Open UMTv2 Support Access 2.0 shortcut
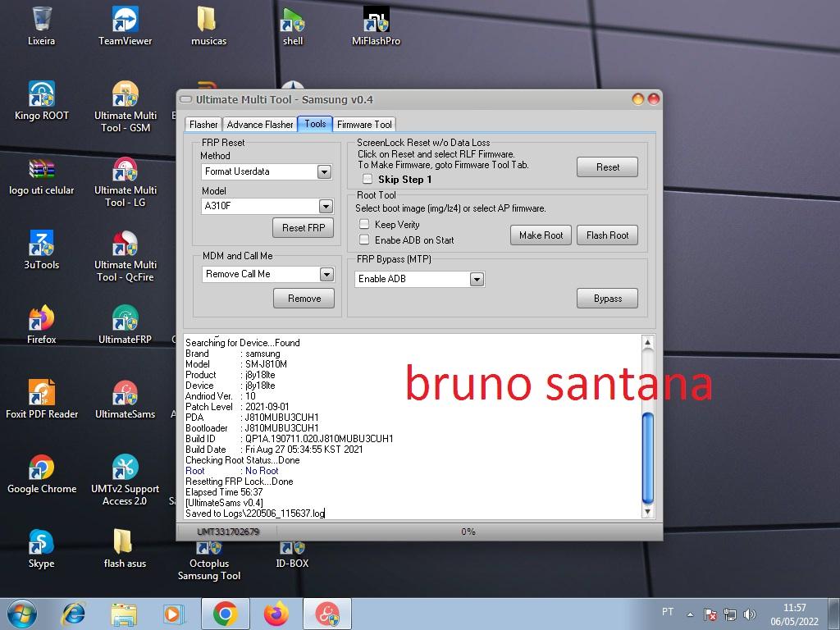The width and height of the screenshot is (840, 630). [x=125, y=480]
